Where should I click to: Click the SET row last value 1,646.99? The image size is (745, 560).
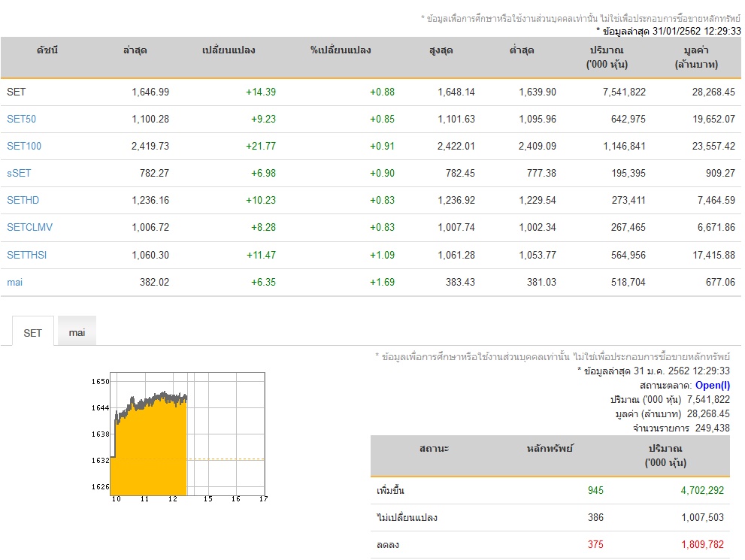tap(150, 92)
